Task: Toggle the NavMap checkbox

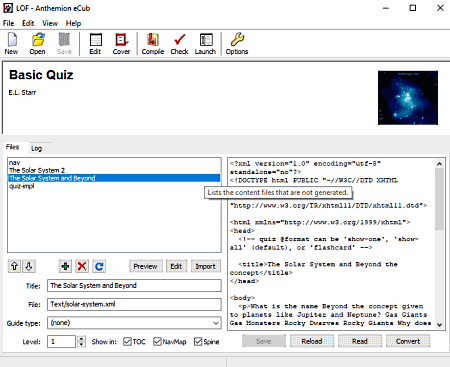Action: [x=157, y=342]
